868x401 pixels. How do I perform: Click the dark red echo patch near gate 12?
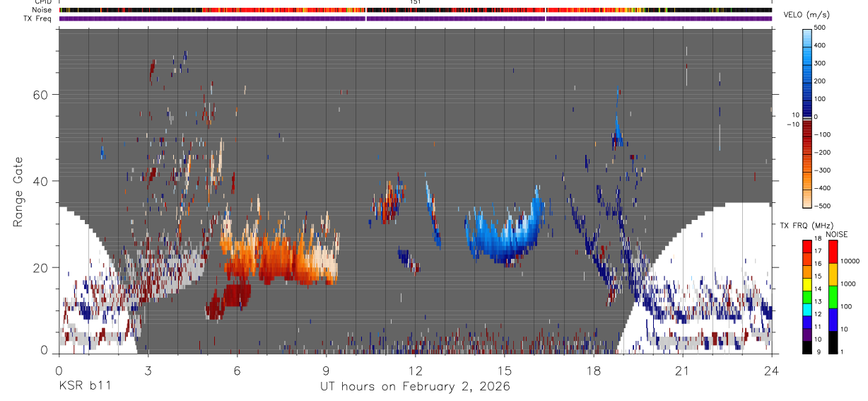[x=228, y=301]
